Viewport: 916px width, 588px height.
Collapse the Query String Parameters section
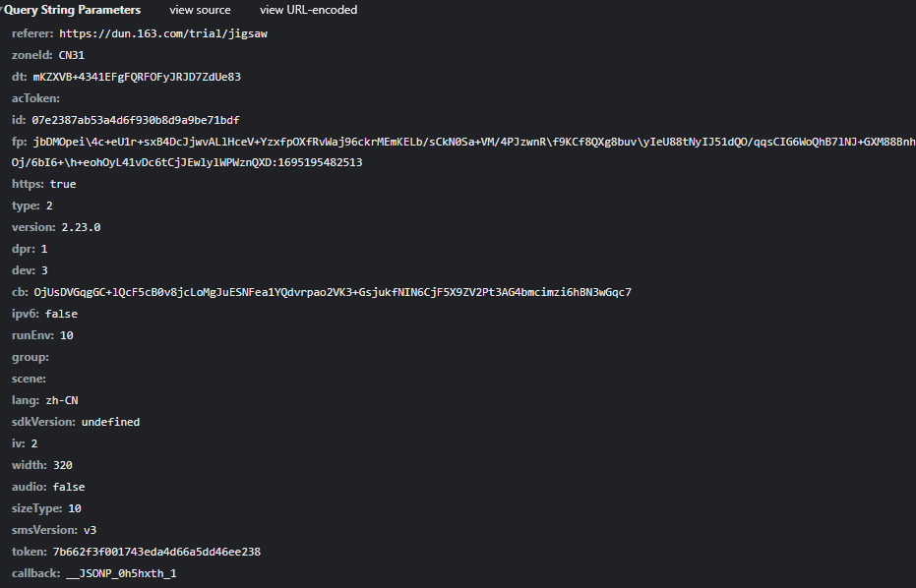3,10
